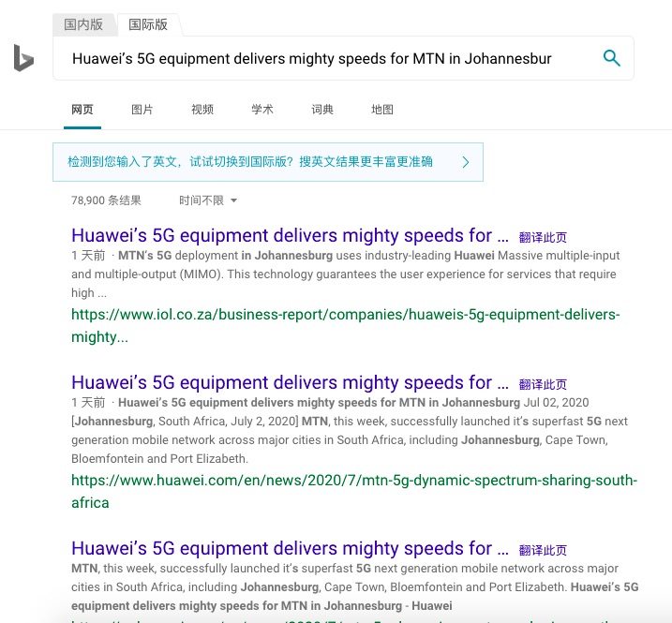Viewport: 672px width, 623px height.
Task: Switch to the 国际版 tab
Action: click(148, 24)
